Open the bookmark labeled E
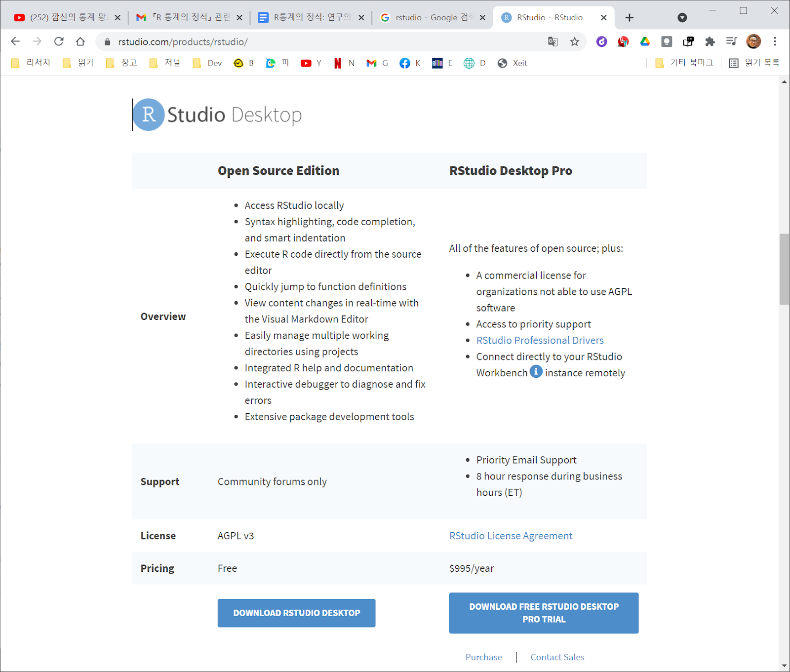 pyautogui.click(x=442, y=63)
